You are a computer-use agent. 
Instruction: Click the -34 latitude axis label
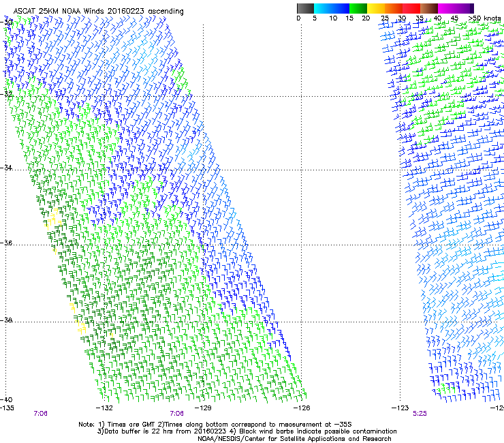6,168
